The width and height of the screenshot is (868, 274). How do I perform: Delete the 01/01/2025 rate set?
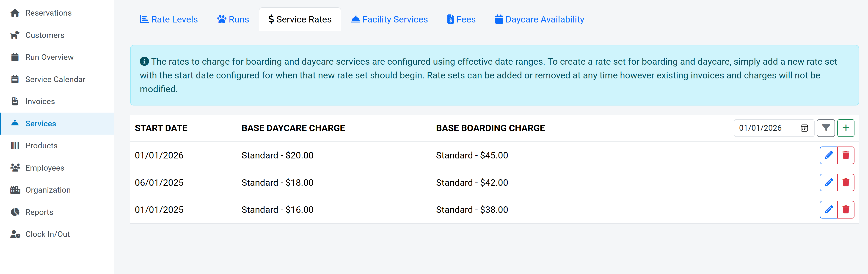pos(846,210)
